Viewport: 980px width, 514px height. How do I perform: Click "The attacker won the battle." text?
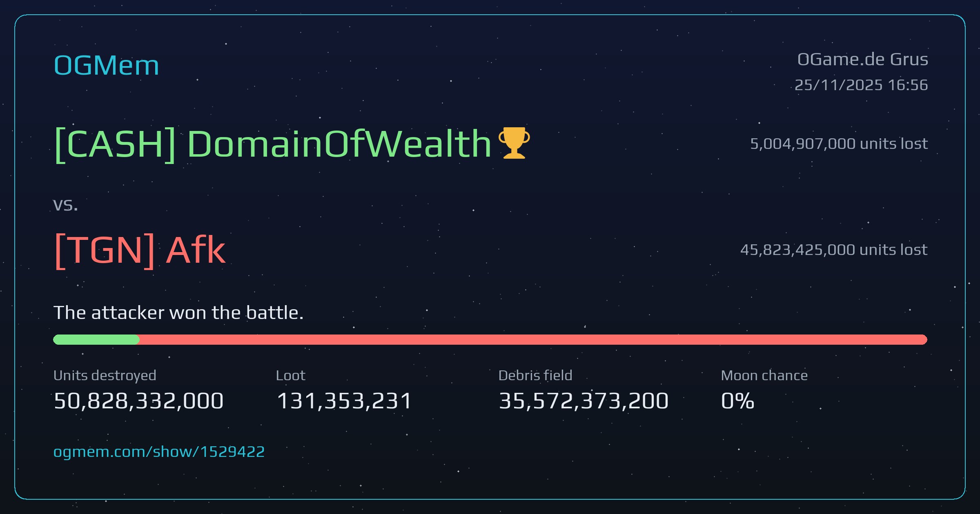coord(178,313)
